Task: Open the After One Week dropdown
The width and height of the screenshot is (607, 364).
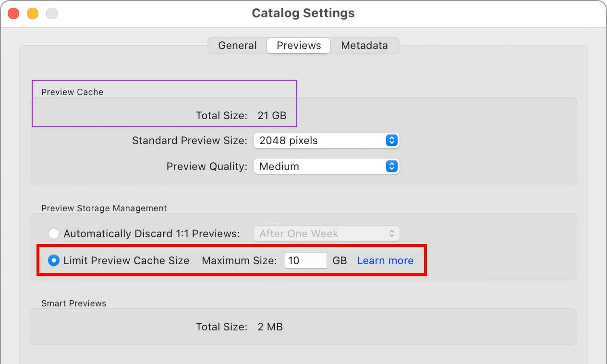Action: (327, 234)
